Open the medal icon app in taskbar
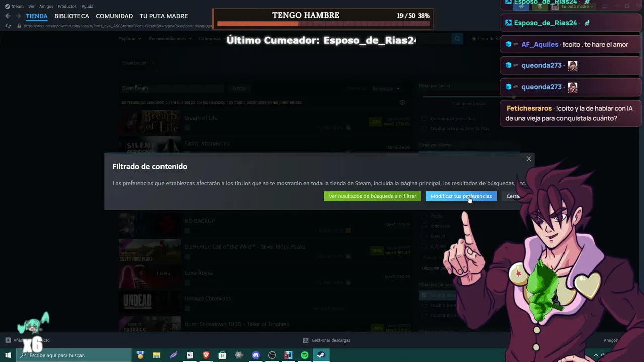The width and height of the screenshot is (644, 362). coord(140,355)
